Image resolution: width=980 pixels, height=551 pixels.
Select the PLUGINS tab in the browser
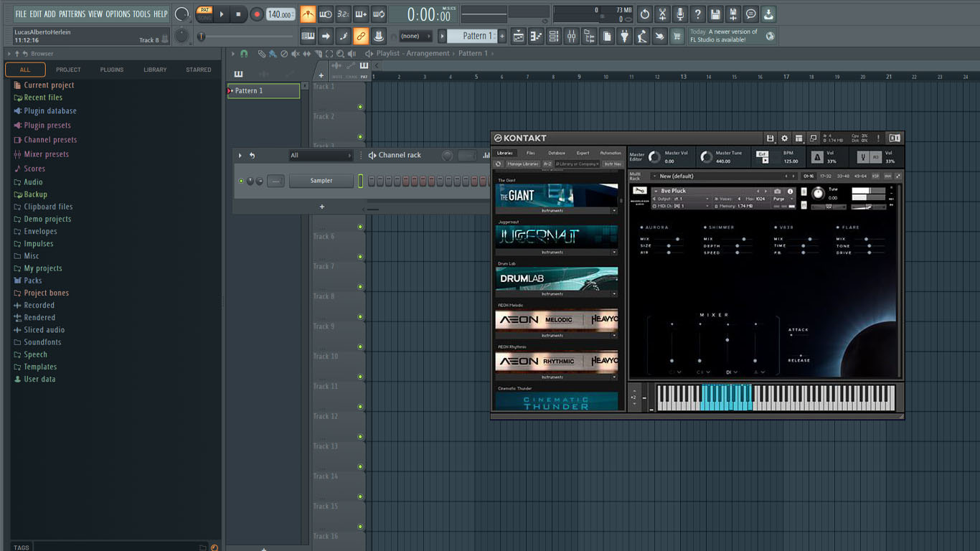coord(112,70)
